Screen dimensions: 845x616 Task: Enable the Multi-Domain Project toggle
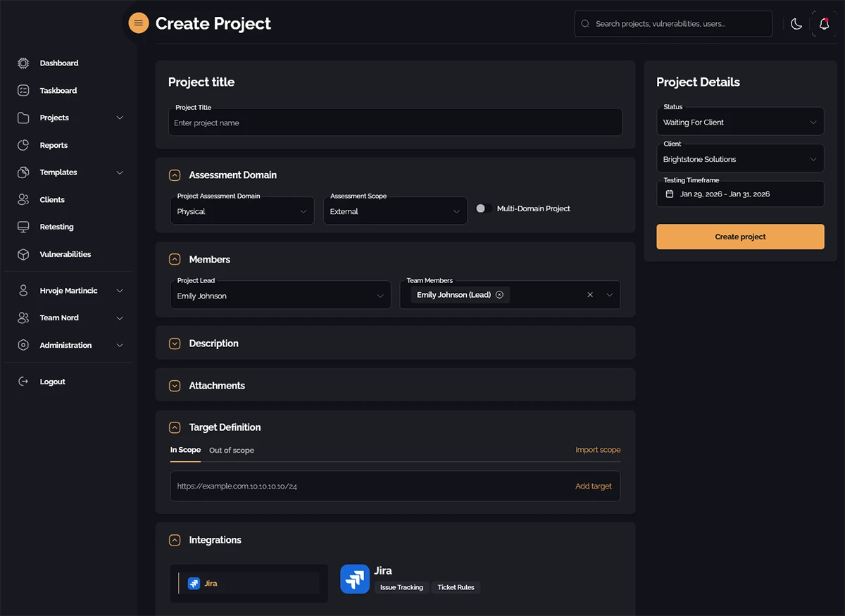coord(482,208)
